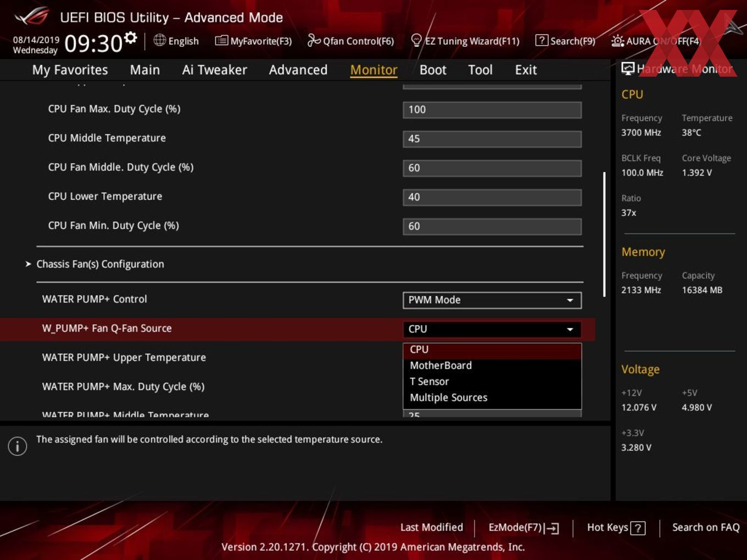This screenshot has height=560, width=747.
Task: Open MyFavorite(F3) list icon
Action: (x=221, y=40)
